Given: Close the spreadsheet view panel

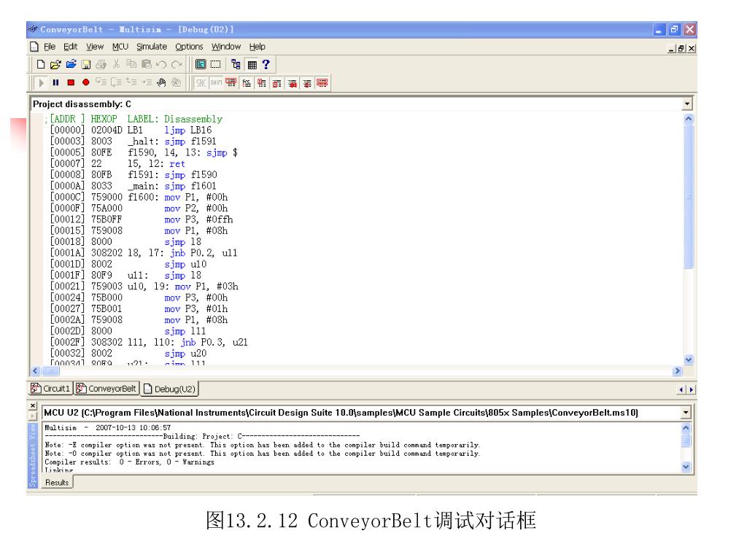Looking at the screenshot, I should (x=32, y=405).
